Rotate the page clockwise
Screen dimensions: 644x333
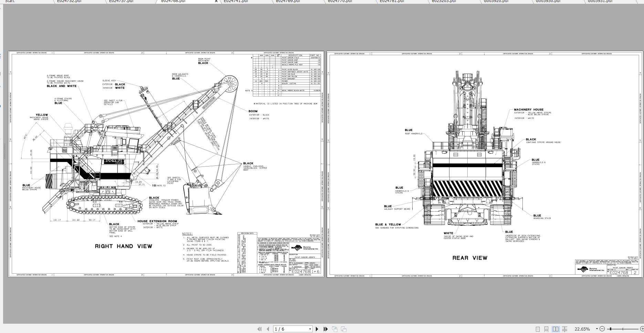pos(343,329)
